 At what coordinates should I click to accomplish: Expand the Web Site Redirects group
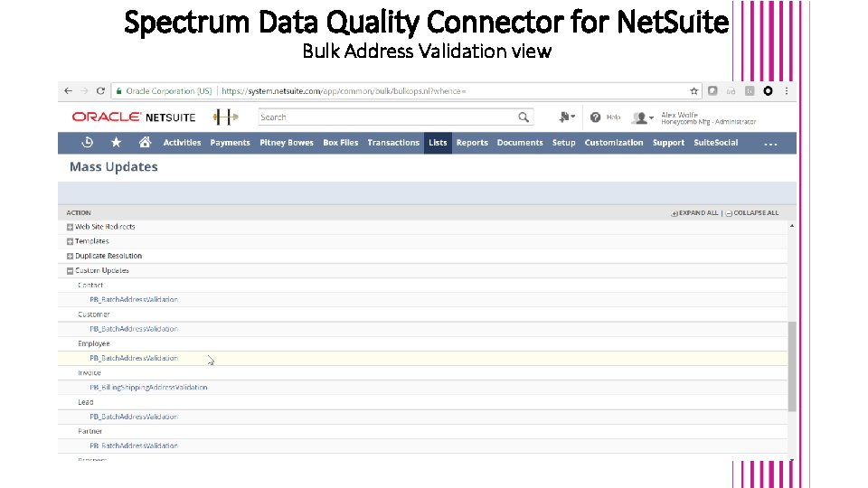coord(70,227)
